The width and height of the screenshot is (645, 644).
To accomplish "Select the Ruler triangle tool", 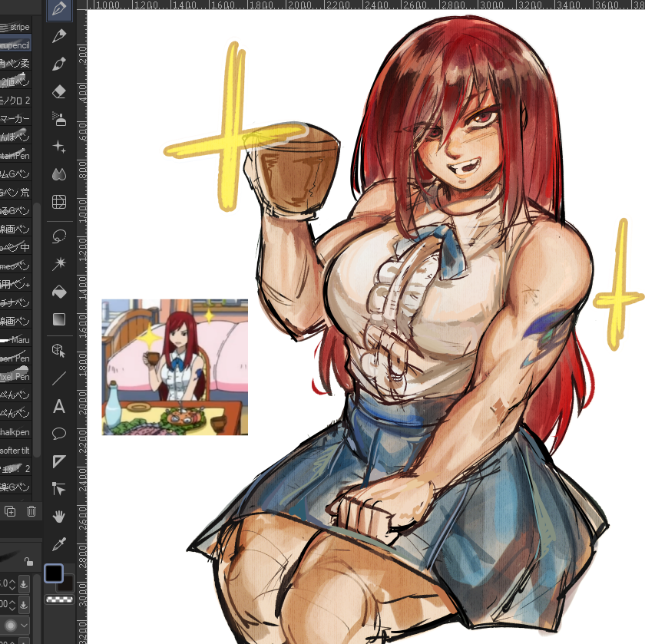I will click(x=59, y=461).
